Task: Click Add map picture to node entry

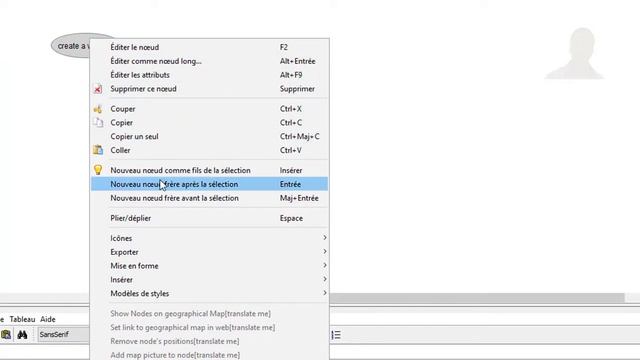Action: [209, 355]
